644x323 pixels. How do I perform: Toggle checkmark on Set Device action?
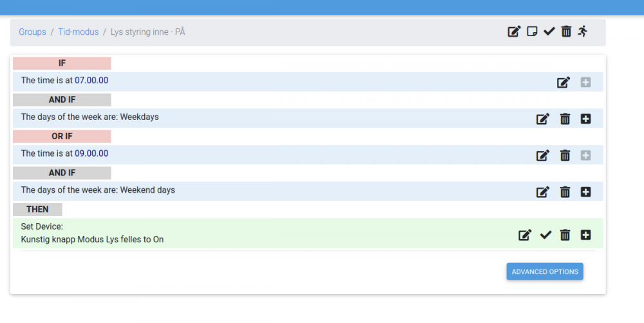click(545, 235)
